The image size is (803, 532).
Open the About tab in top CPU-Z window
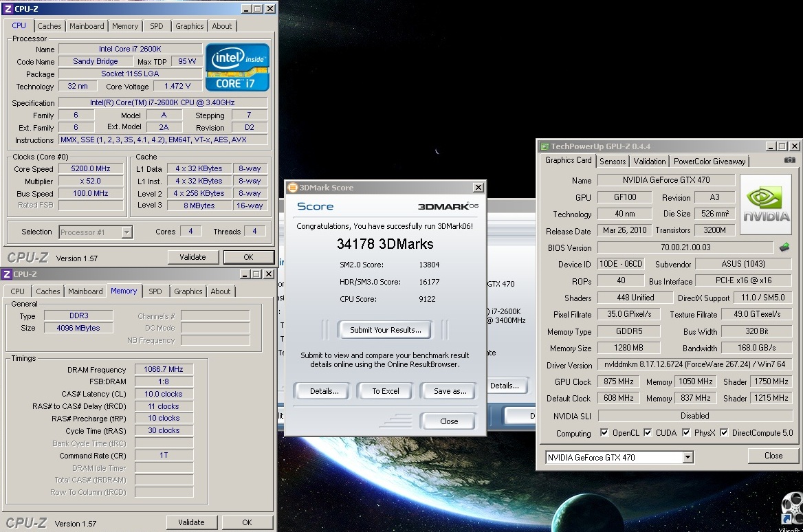coord(222,26)
